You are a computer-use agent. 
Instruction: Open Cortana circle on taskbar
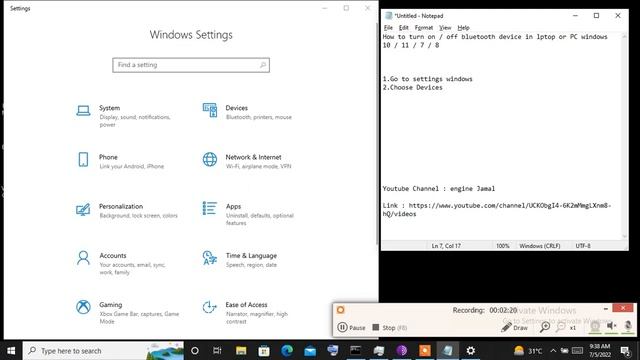coord(195,351)
